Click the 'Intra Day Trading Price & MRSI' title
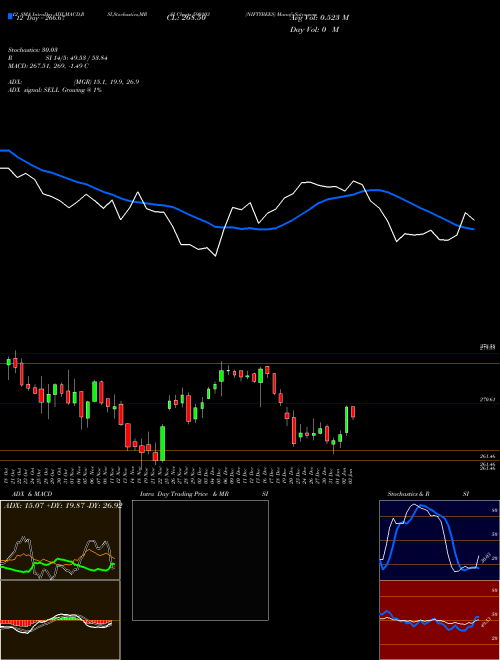 pyautogui.click(x=204, y=494)
